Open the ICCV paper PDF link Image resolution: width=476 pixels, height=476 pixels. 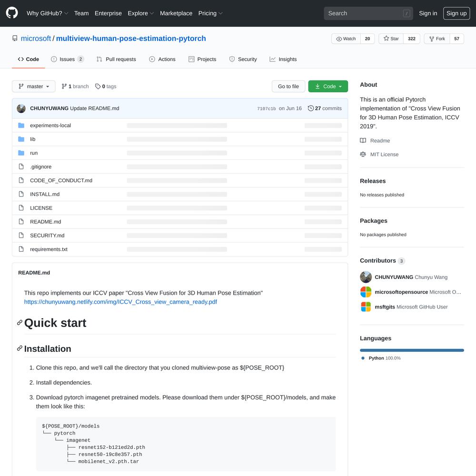(x=120, y=302)
